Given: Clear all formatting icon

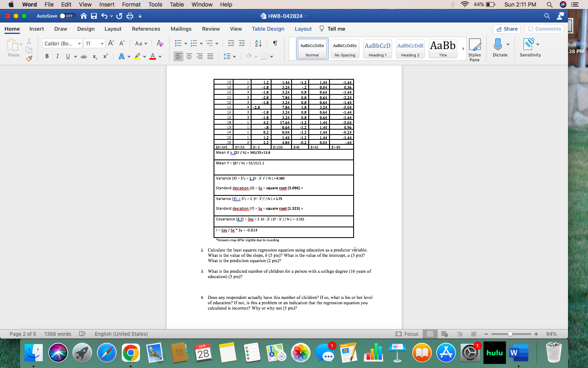Looking at the screenshot, I should (160, 43).
